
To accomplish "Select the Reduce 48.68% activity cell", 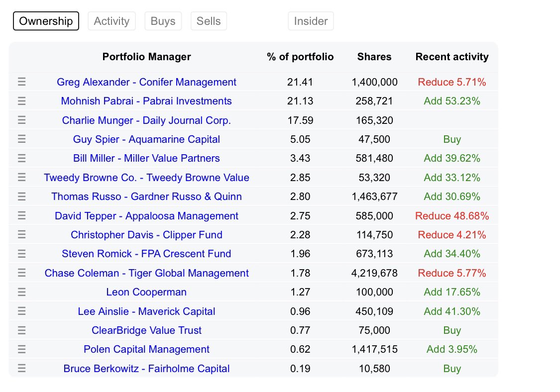I will (452, 215).
